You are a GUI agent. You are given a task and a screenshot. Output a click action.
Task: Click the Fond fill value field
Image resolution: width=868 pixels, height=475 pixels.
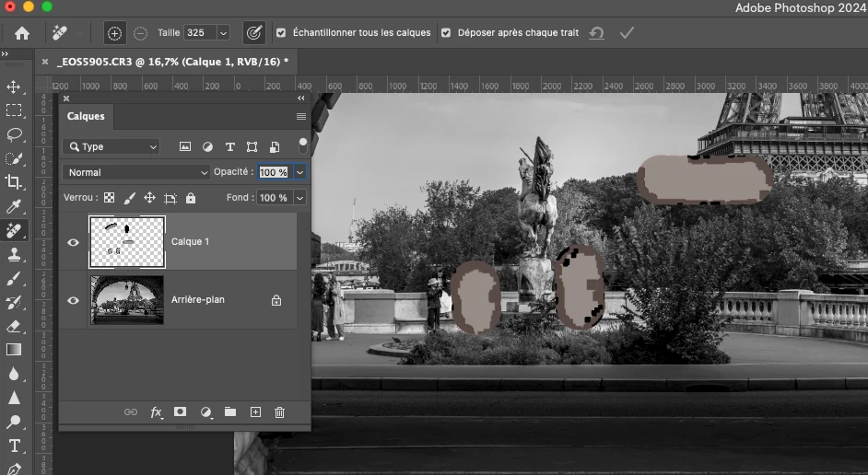(x=274, y=197)
